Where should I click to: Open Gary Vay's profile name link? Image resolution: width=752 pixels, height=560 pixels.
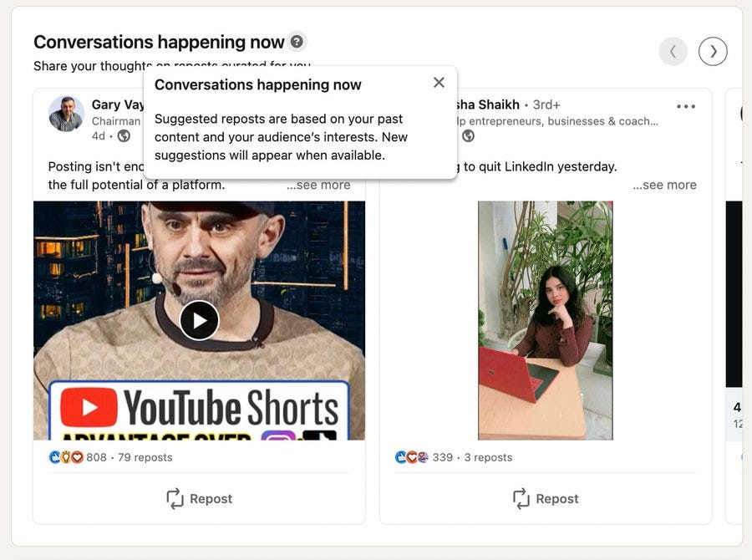[x=118, y=104]
